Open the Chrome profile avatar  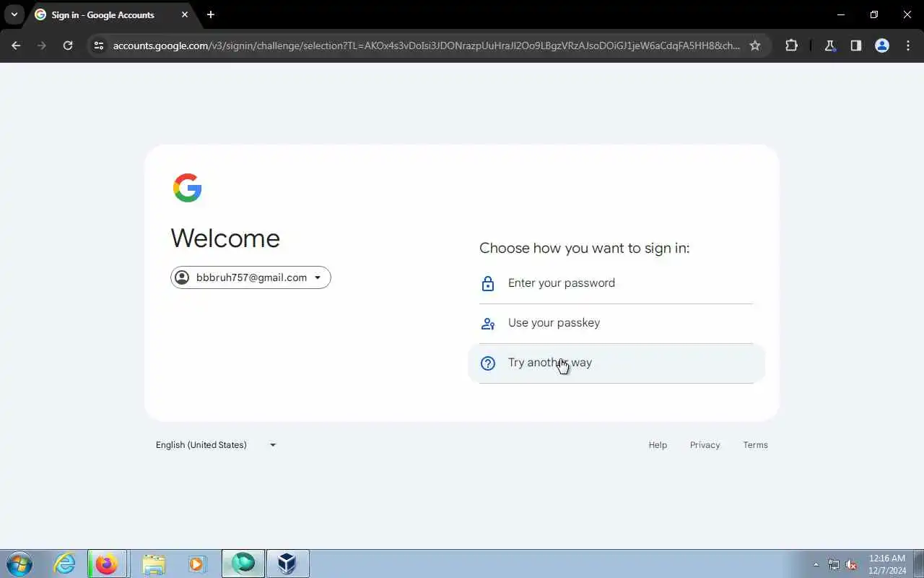[882, 46]
